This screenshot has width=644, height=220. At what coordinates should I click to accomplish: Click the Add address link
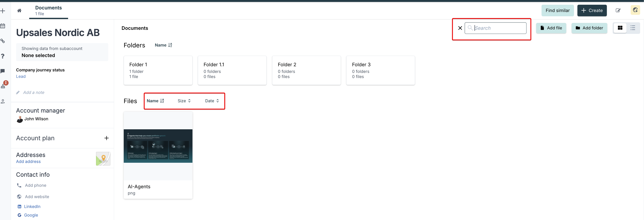[x=28, y=162]
